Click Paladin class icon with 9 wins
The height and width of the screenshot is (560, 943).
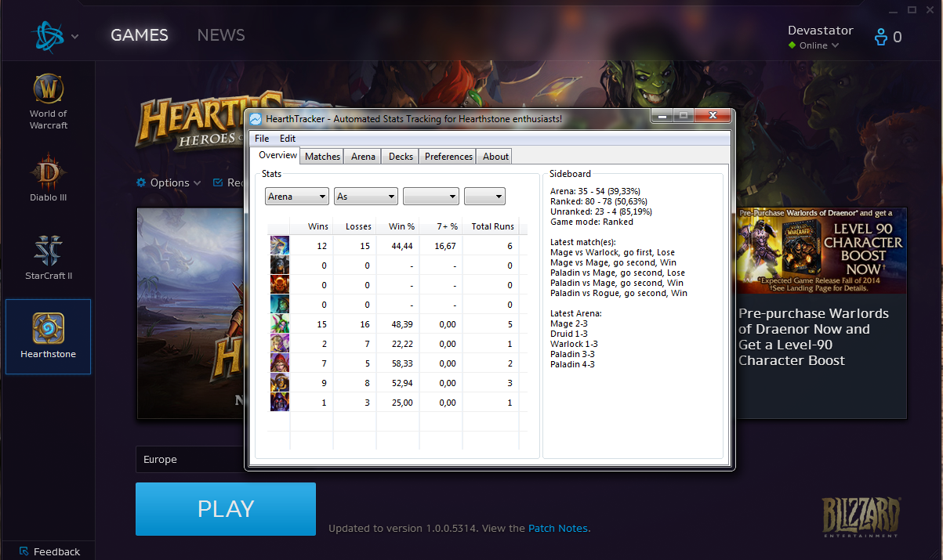280,383
